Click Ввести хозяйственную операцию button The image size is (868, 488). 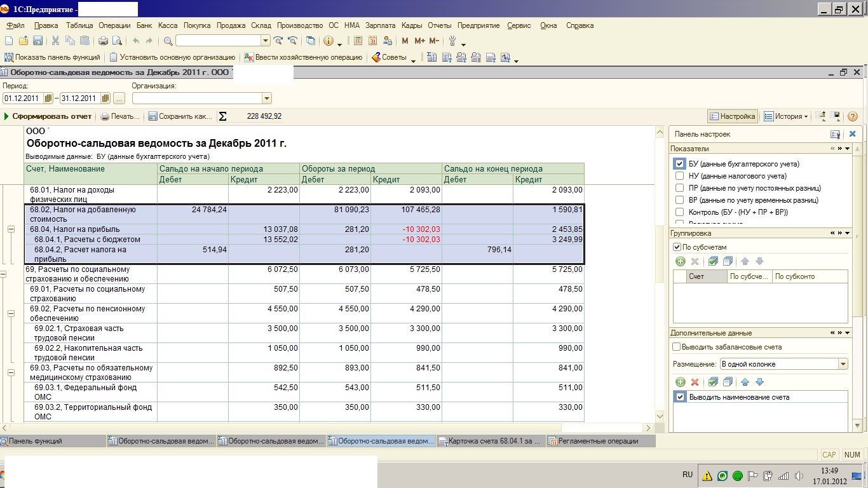[x=304, y=57]
